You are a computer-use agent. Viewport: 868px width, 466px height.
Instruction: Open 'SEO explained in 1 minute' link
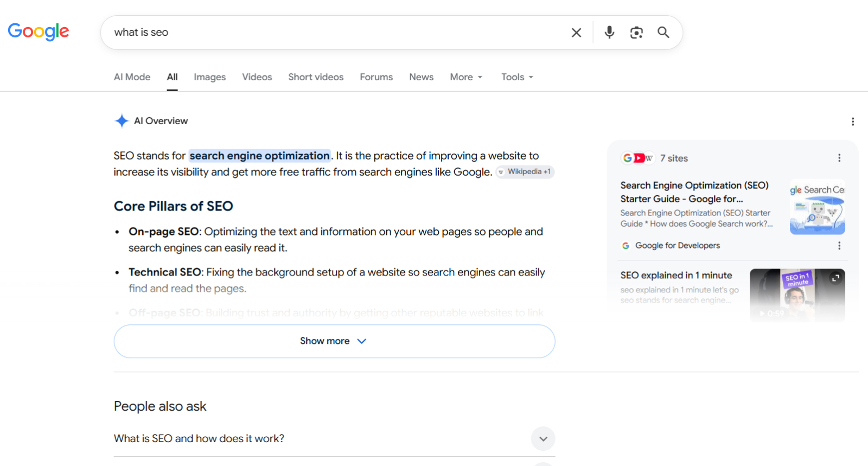click(x=676, y=275)
